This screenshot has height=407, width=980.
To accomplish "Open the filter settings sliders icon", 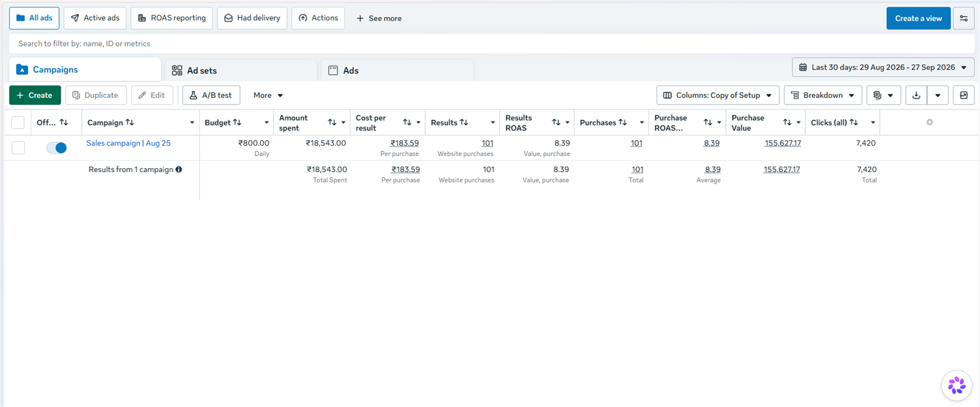I will [x=964, y=18].
